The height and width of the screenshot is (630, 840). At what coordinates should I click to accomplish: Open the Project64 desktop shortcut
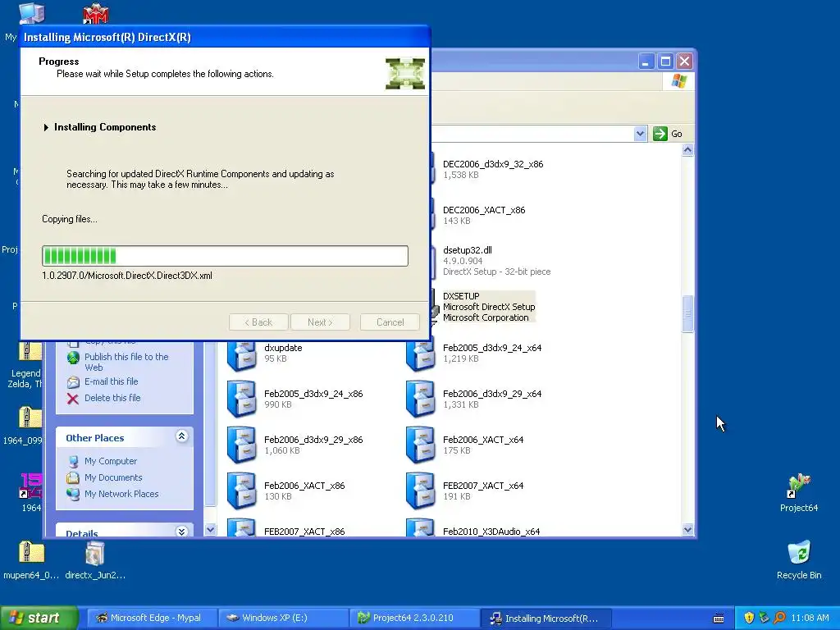coord(798,486)
